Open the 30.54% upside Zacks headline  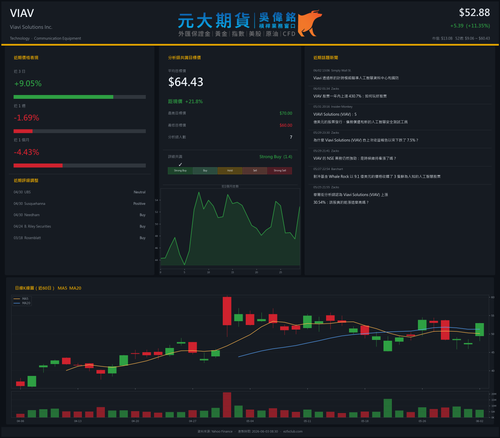click(350, 198)
